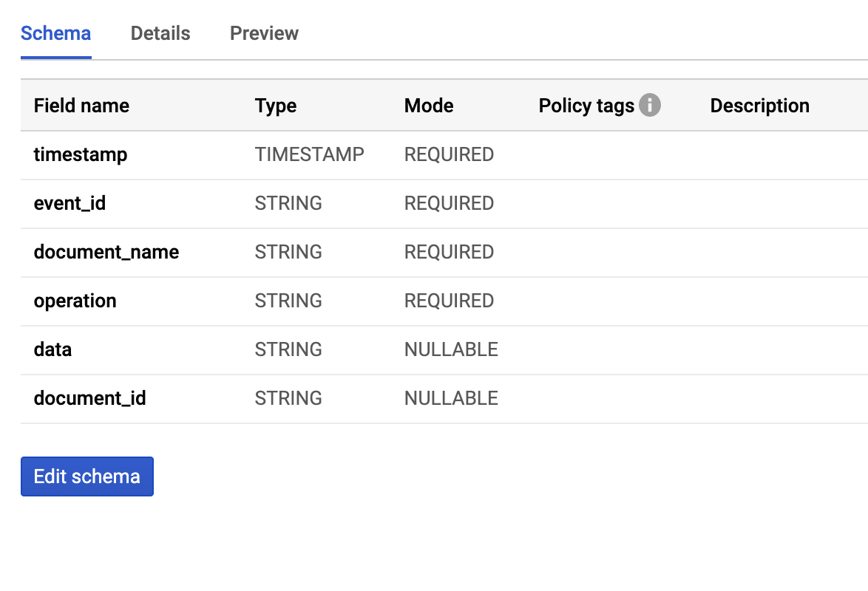Select the document_id field row
The image size is (868, 591).
point(89,398)
